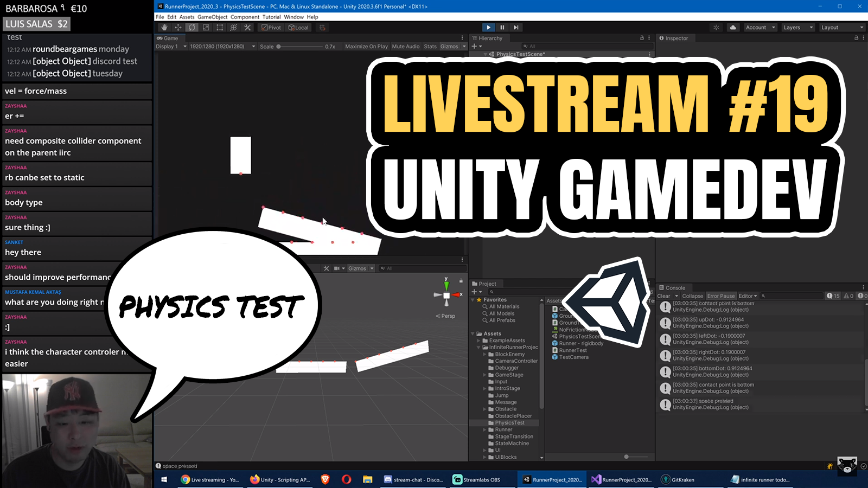Viewport: 868px width, 488px height.
Task: Toggle Collapse in Console
Action: point(692,296)
